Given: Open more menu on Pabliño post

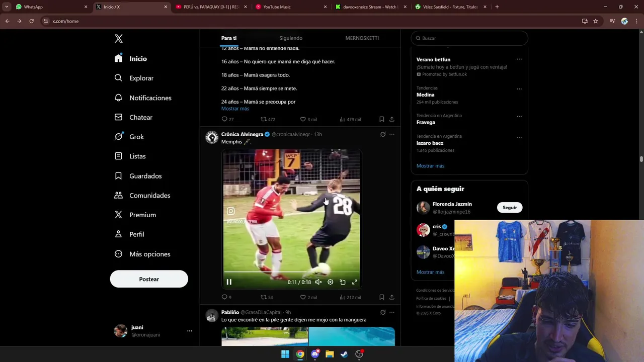Looking at the screenshot, I should click(392, 312).
